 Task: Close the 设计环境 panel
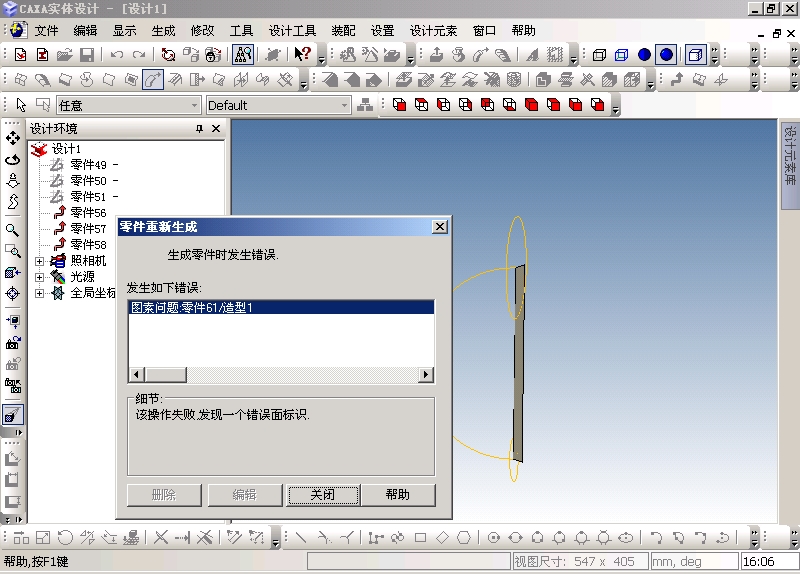click(x=216, y=129)
